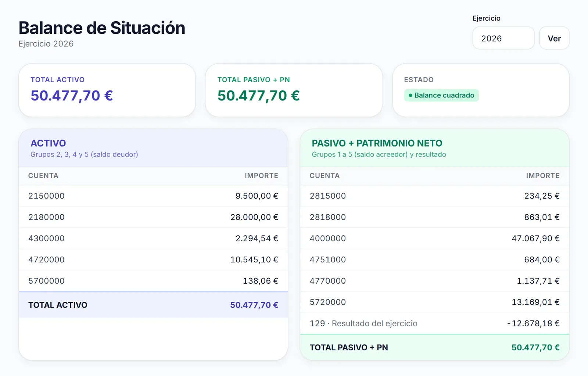Click the 234,25 € amount

pos(542,196)
